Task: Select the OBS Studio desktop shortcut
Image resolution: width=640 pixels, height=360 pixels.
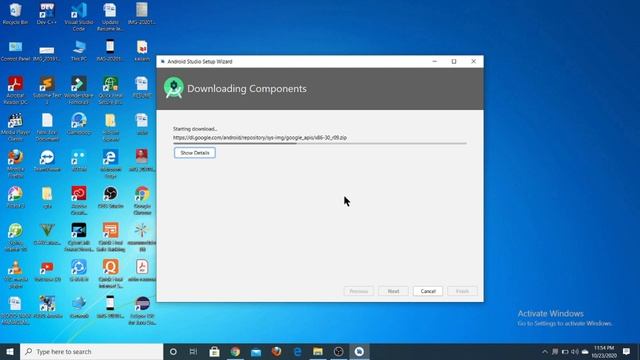Action: pyautogui.click(x=111, y=198)
